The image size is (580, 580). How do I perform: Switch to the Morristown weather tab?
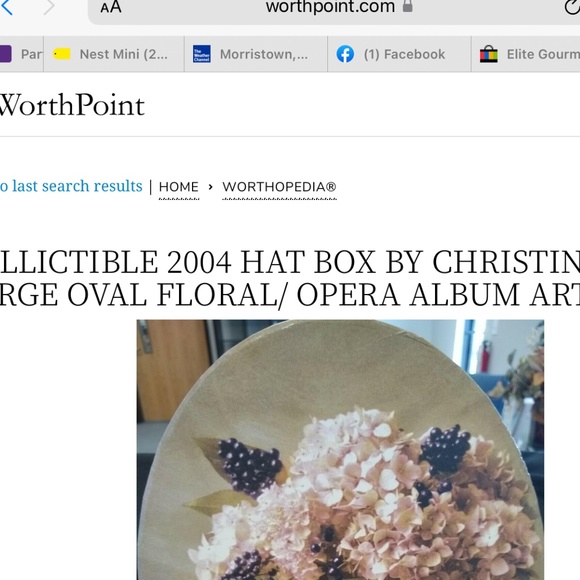(x=256, y=54)
